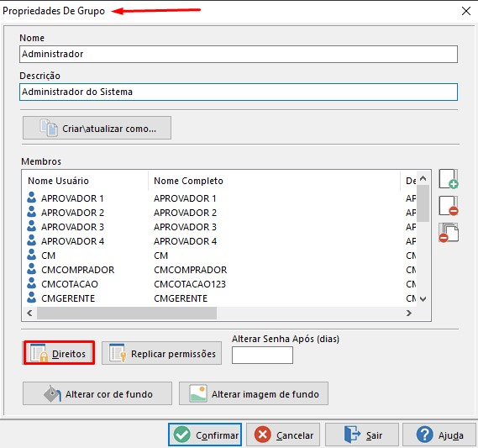Click the door exit icon on Sair
The height and width of the screenshot is (448, 478).
coord(351,435)
